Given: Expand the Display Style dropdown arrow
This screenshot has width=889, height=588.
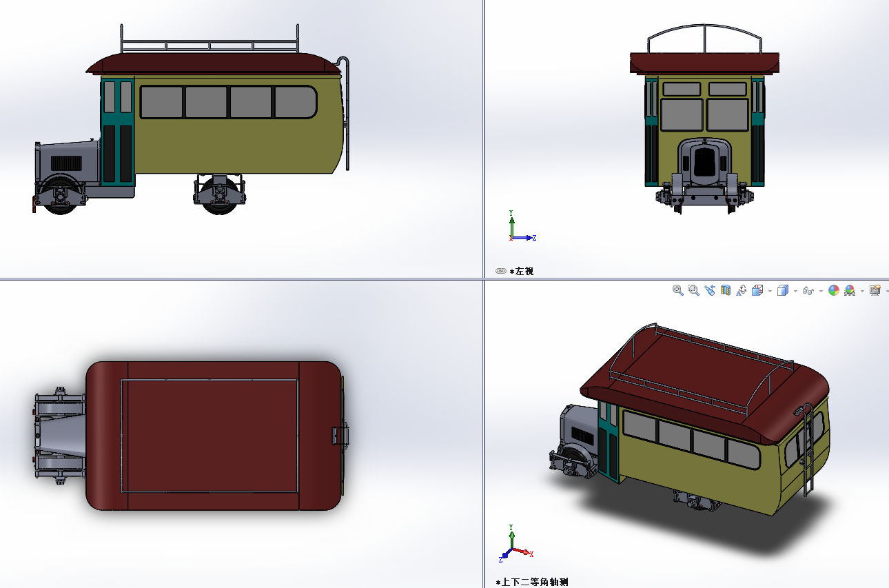Looking at the screenshot, I should pos(795,292).
